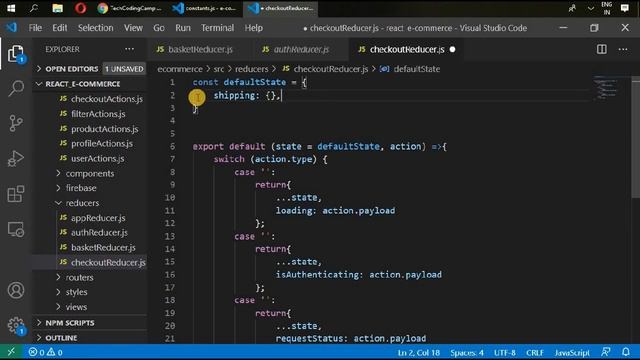The height and width of the screenshot is (360, 640).
Task: Expand the views folder
Action: click(x=76, y=307)
